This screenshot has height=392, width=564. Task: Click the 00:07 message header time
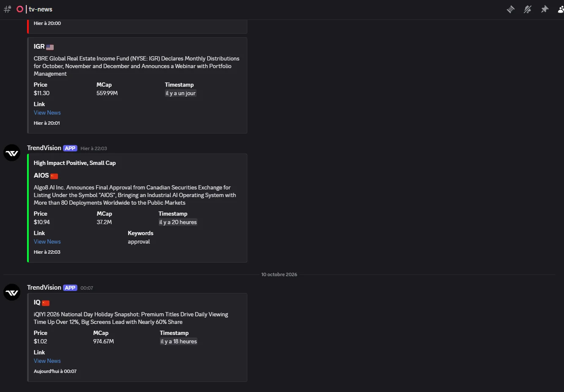tap(87, 288)
